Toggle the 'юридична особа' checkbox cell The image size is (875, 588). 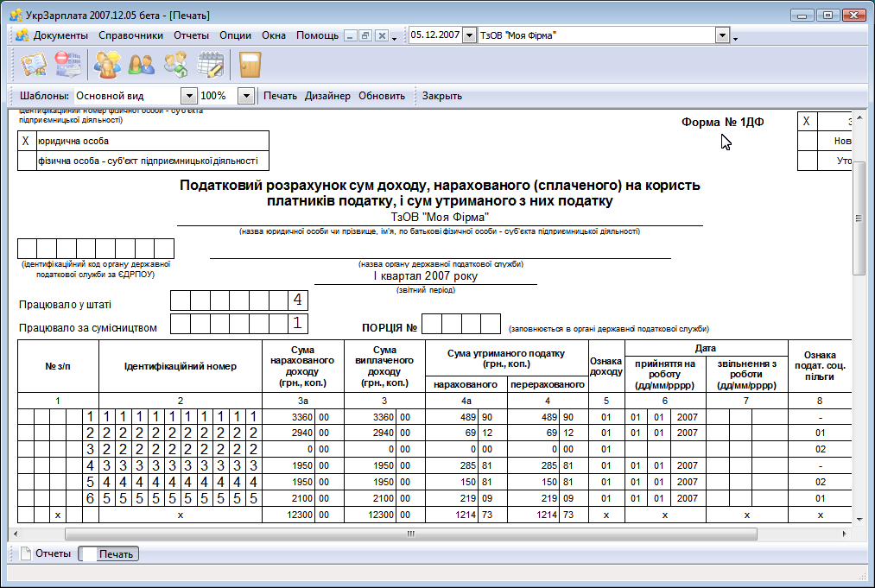(x=26, y=141)
